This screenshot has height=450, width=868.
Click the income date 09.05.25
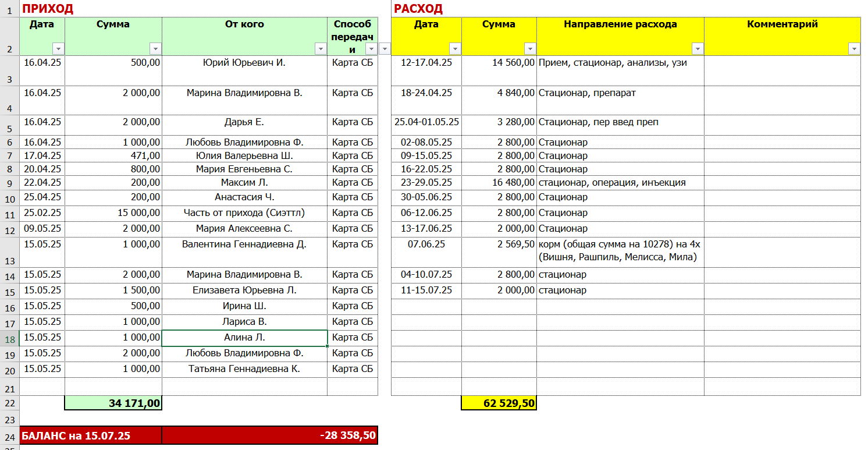42,228
